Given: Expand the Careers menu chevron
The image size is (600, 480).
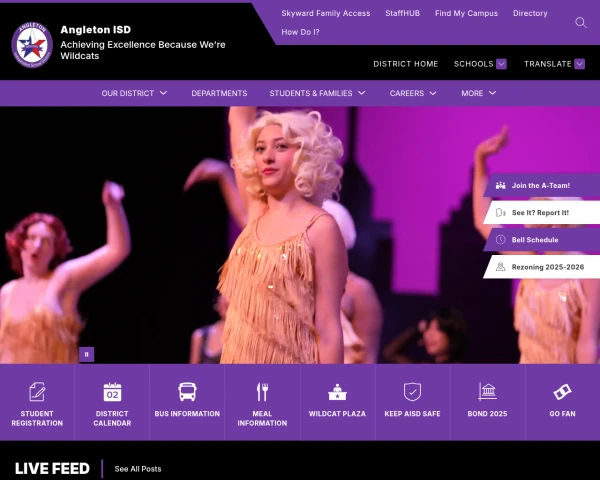Looking at the screenshot, I should coord(433,93).
